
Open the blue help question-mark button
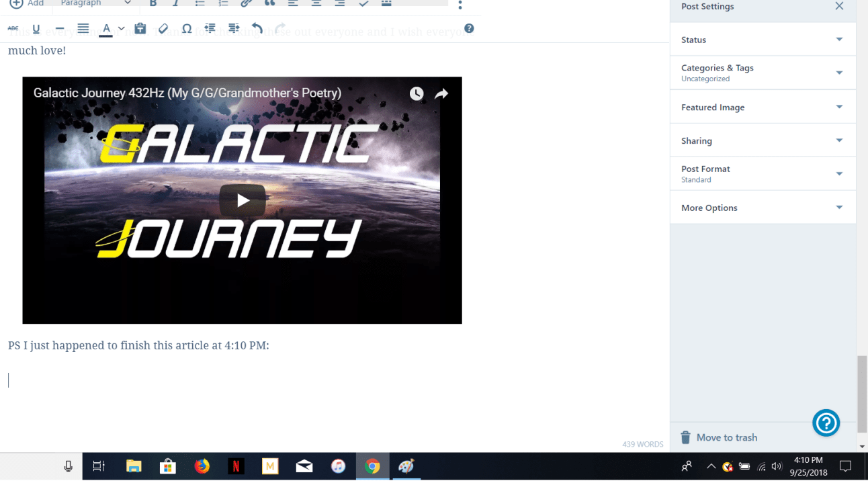826,423
